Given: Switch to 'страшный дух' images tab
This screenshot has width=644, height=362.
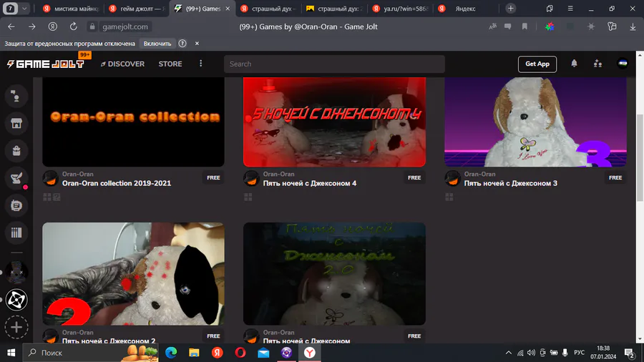Looking at the screenshot, I should (x=334, y=9).
